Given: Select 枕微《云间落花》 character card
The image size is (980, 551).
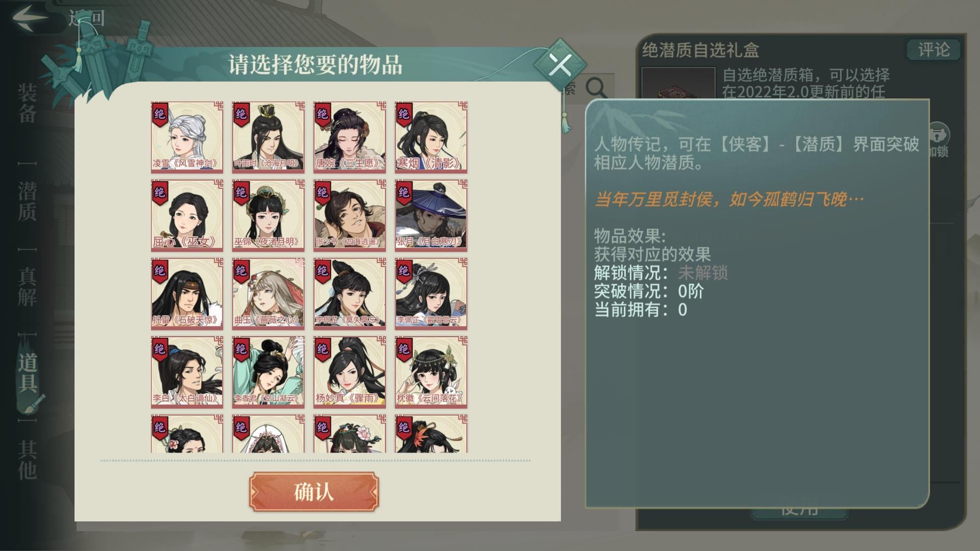Looking at the screenshot, I should [x=431, y=372].
